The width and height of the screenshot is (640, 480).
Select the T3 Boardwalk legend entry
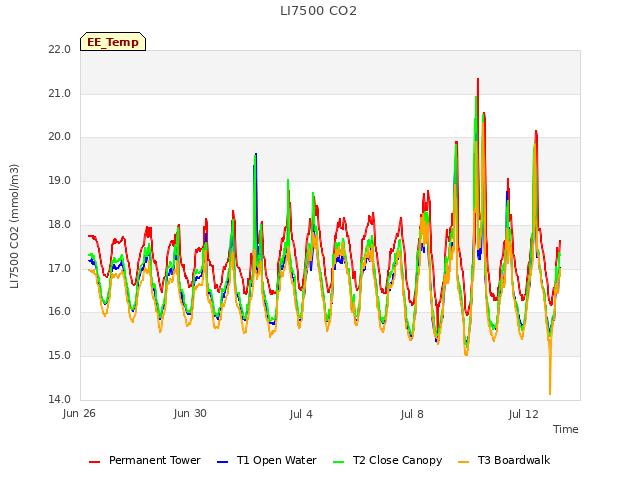504,460
